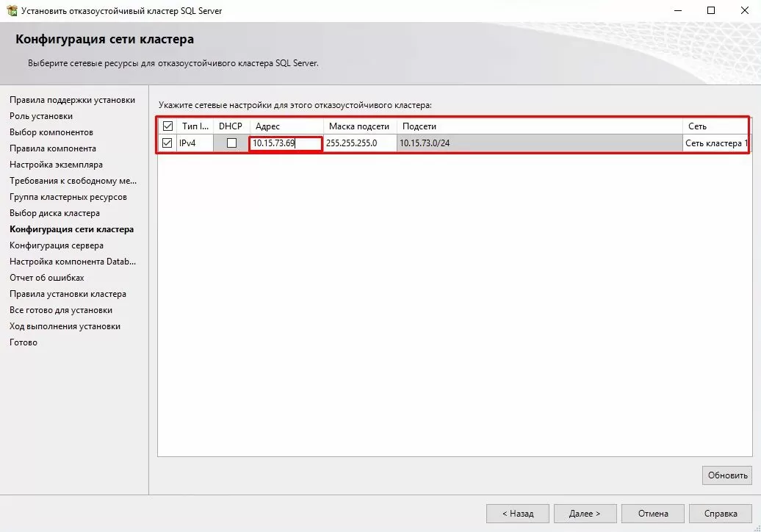Toggle the select-all checkbox in table header
The width and height of the screenshot is (761, 532).
pyautogui.click(x=168, y=126)
